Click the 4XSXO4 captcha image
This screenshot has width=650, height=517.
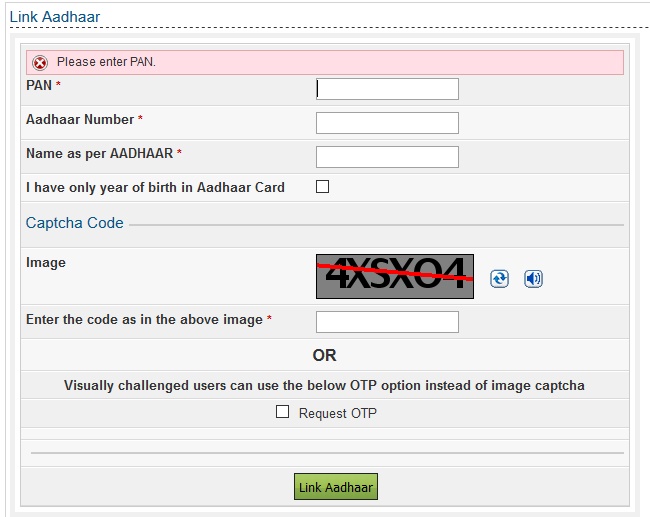(395, 275)
